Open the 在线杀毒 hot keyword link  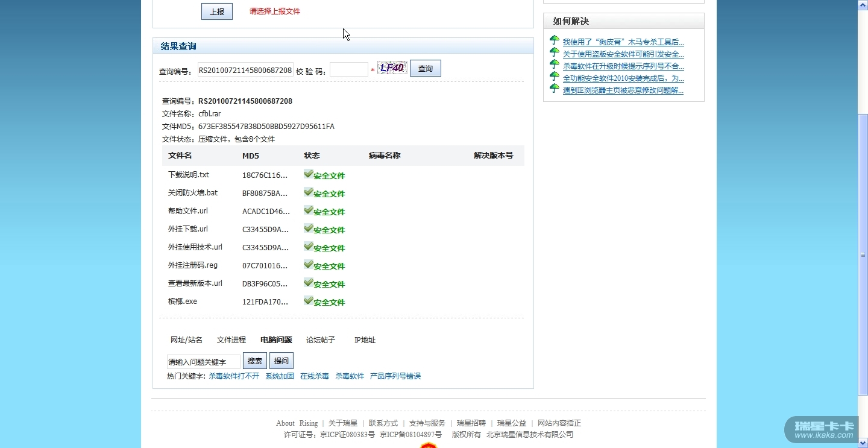point(315,376)
